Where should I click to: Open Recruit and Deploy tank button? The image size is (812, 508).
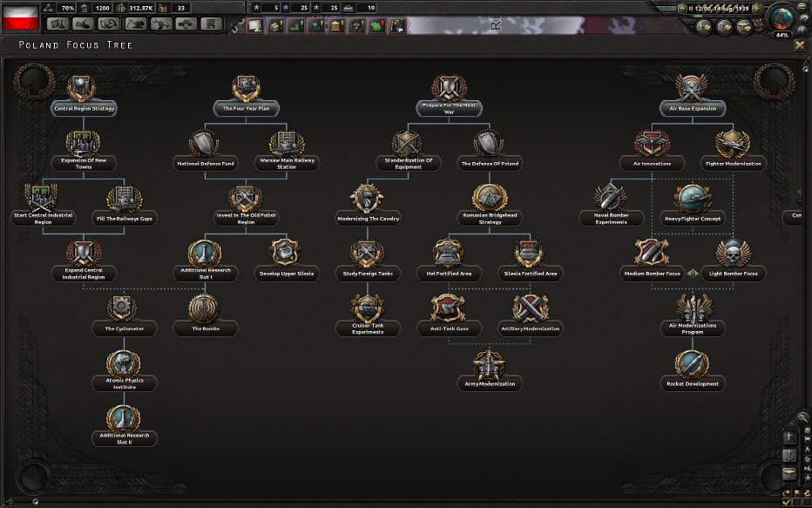pyautogui.click(x=186, y=24)
